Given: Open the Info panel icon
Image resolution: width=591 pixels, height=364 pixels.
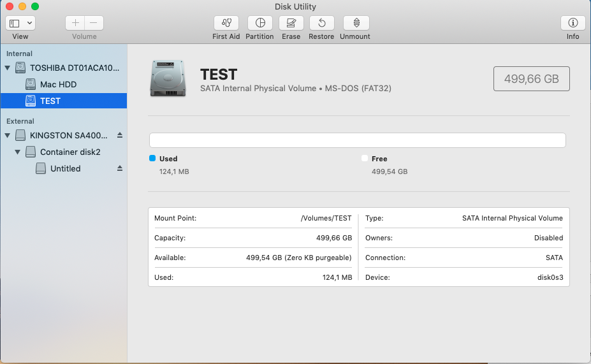Looking at the screenshot, I should click(x=573, y=23).
